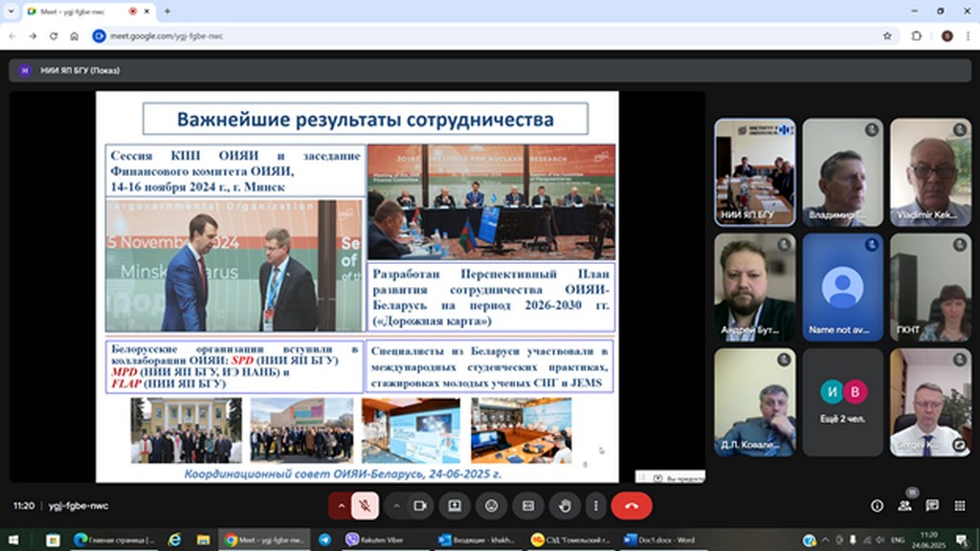Hang up with red leave call button
Screen dimensions: 980x551
pos(631,505)
